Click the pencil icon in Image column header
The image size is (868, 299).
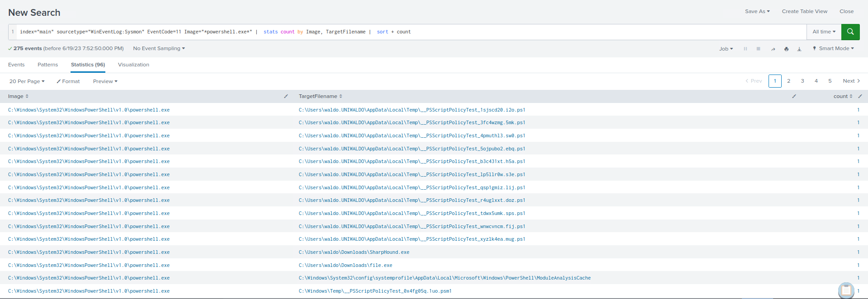[x=286, y=96]
